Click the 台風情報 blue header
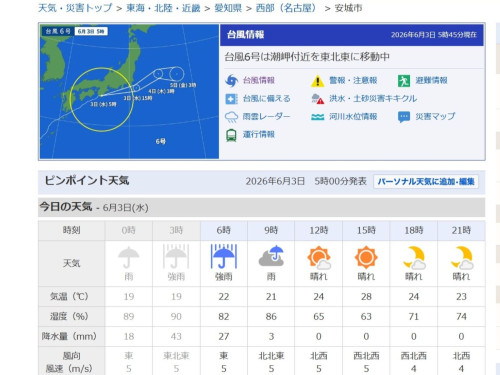 tap(352, 35)
